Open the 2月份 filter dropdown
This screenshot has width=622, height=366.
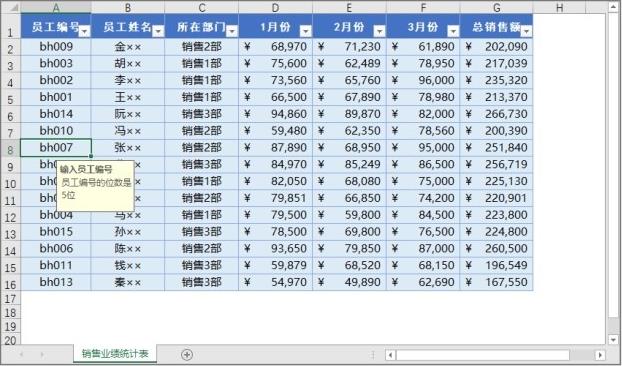(380, 31)
